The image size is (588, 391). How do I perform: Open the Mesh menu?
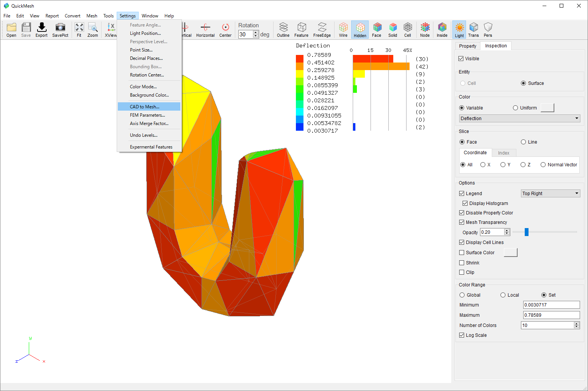pos(92,16)
